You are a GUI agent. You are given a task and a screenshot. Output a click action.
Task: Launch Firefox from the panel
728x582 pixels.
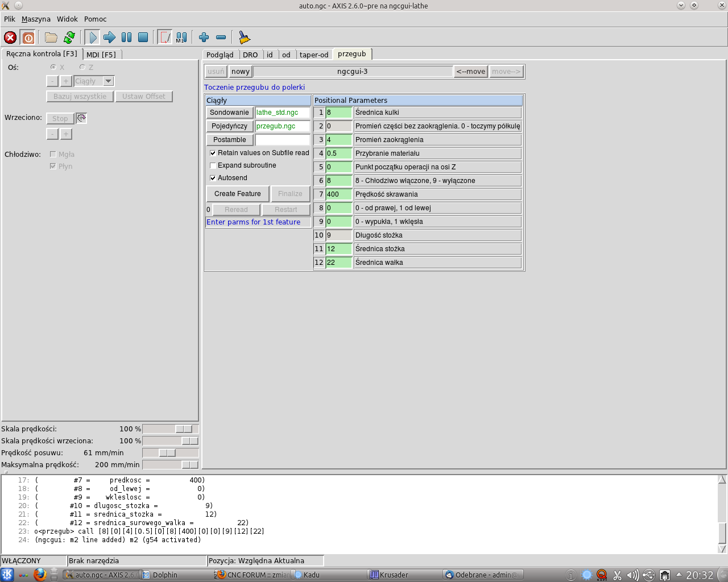point(39,575)
